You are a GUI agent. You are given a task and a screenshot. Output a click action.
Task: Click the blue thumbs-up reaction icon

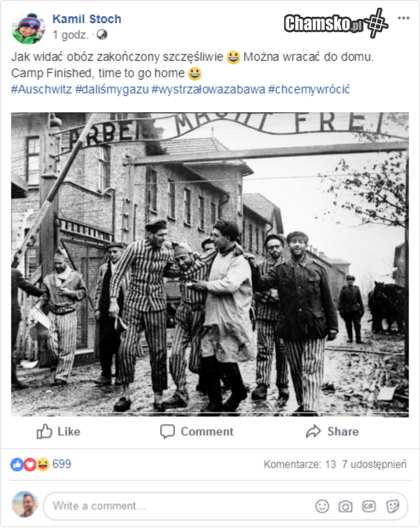tap(17, 464)
